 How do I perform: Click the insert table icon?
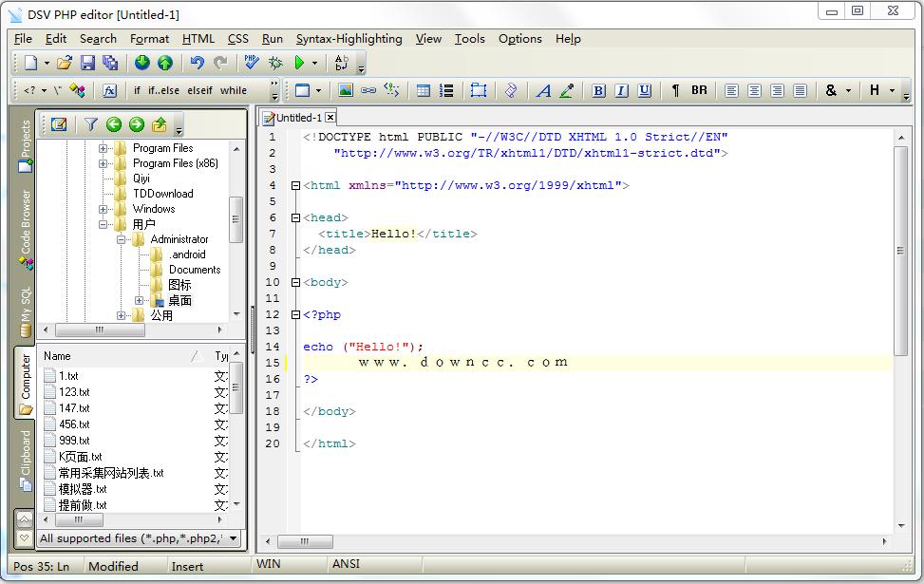click(424, 90)
